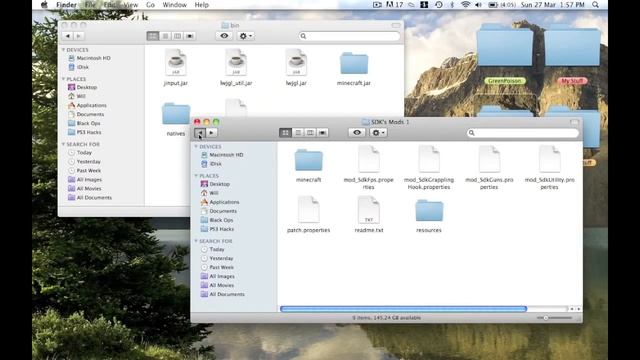Go back in the bin window

[68, 36]
